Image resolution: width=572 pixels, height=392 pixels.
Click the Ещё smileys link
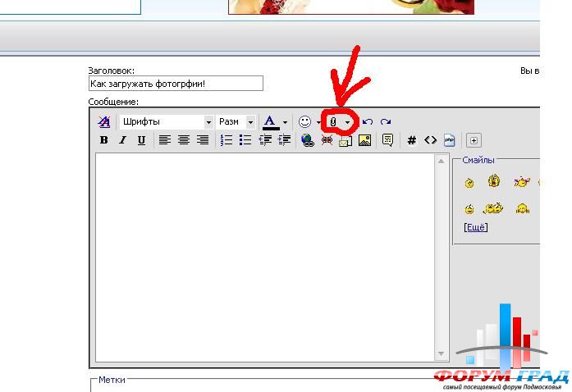[475, 227]
